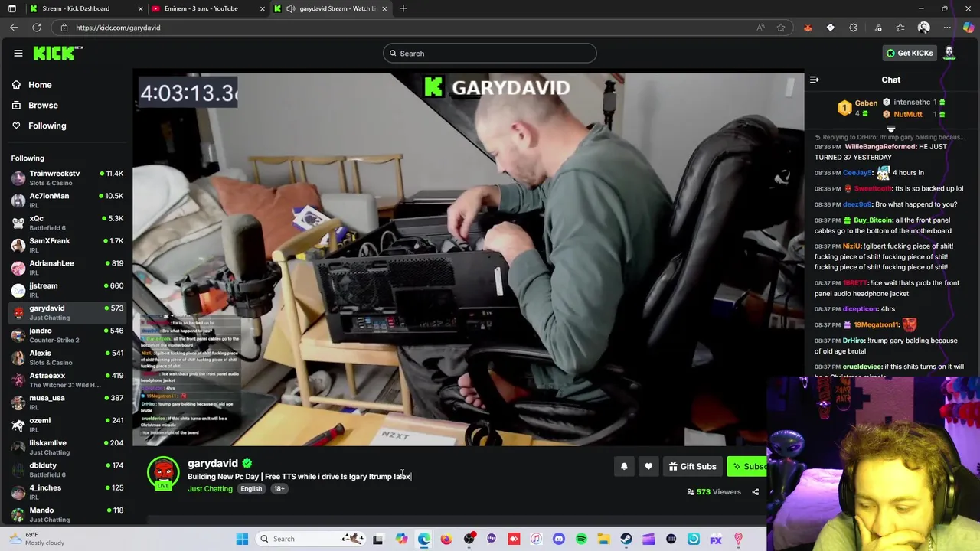Click the 18+ tag on stream

tap(279, 488)
